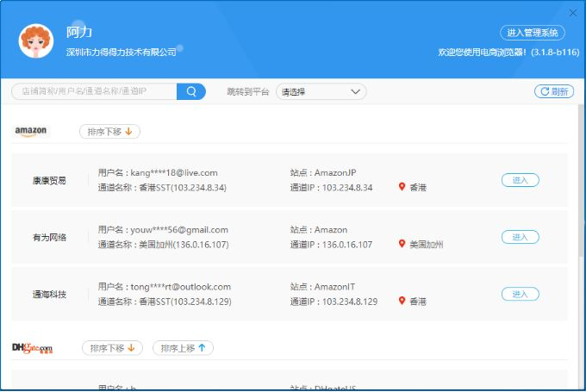Viewport: 586px width, 392px height.
Task: Close the window with the X icon
Action: [x=572, y=14]
